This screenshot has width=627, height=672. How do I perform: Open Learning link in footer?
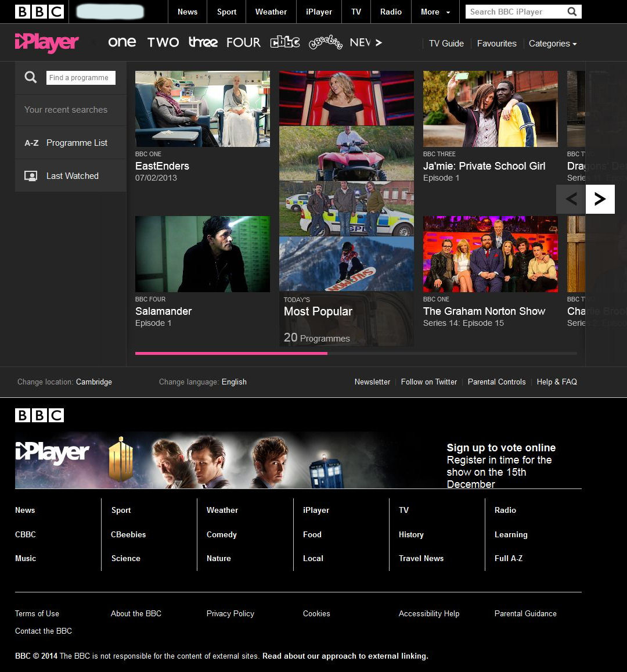point(511,534)
